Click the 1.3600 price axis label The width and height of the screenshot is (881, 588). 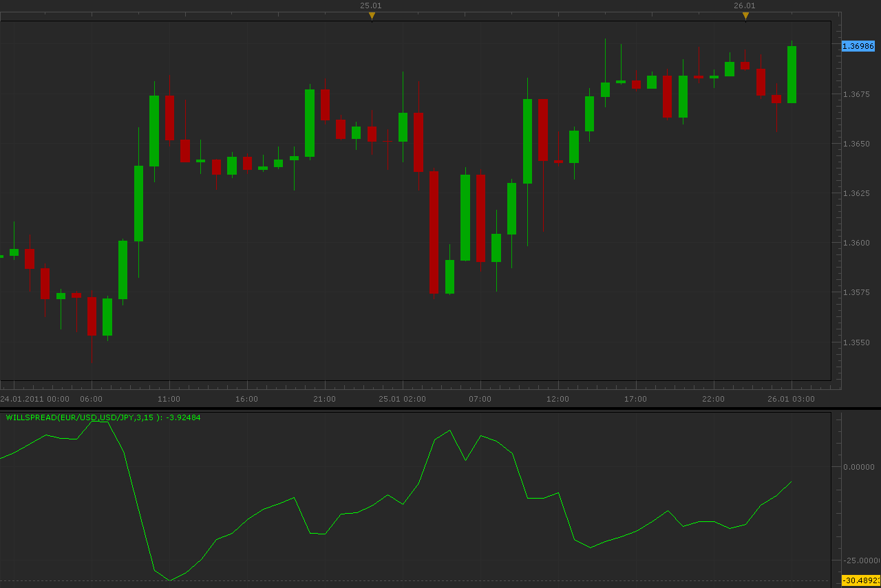856,243
